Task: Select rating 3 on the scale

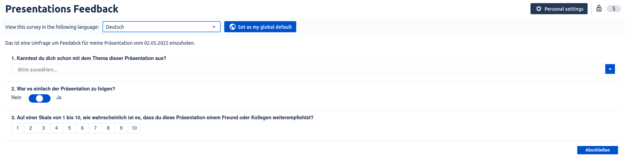Action: tap(44, 128)
